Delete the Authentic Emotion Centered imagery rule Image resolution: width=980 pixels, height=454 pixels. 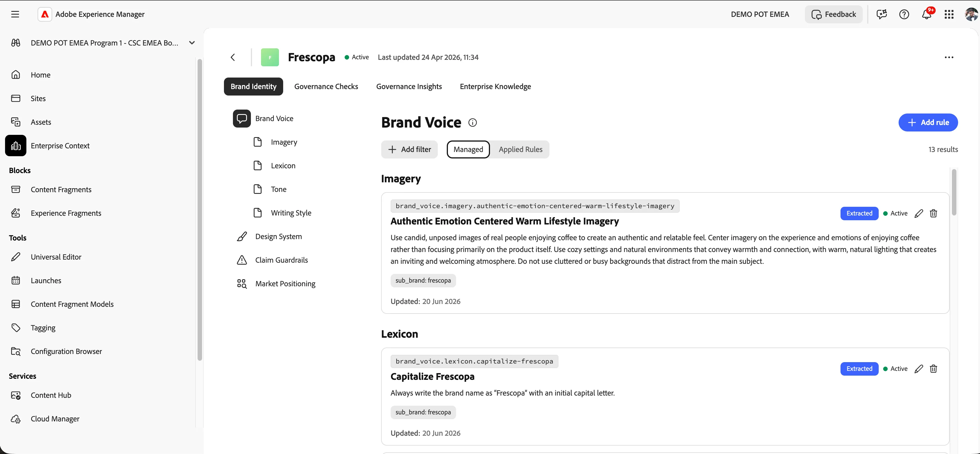(x=933, y=213)
